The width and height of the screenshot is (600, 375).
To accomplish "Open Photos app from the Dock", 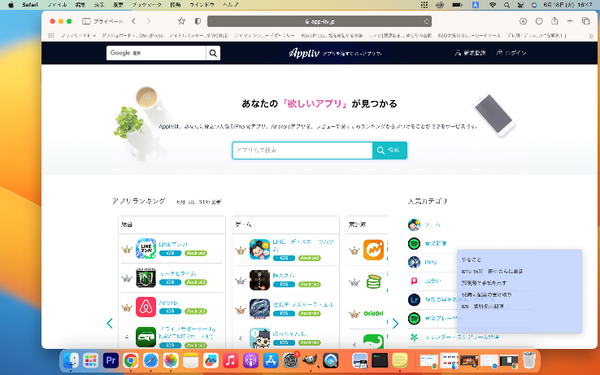I will [171, 360].
